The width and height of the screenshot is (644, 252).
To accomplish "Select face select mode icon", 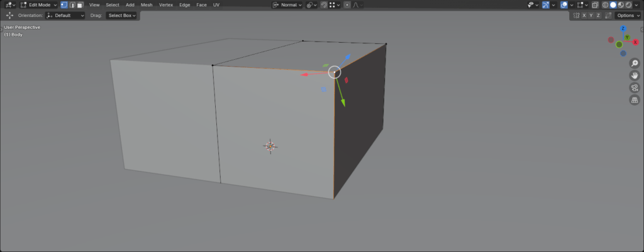I will [x=80, y=5].
